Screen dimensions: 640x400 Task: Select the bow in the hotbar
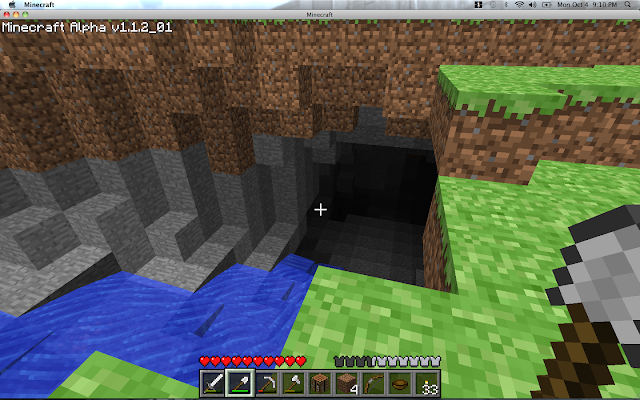coord(373,383)
